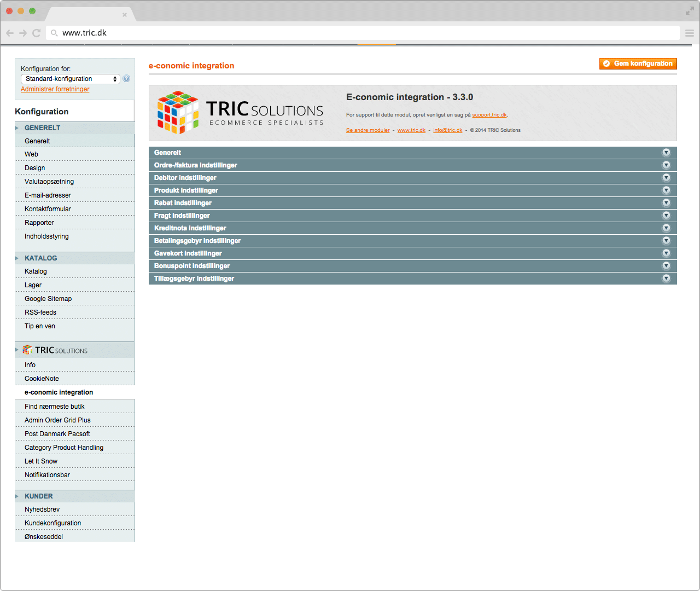Viewport: 700px width, 591px height.
Task: Open Nyhedsbrev in sidebar
Action: (74, 509)
